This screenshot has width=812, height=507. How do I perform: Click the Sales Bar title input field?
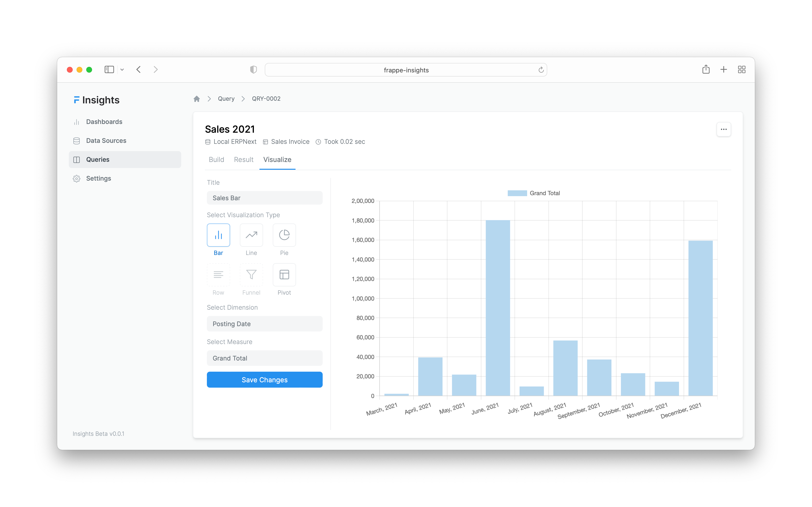click(265, 197)
